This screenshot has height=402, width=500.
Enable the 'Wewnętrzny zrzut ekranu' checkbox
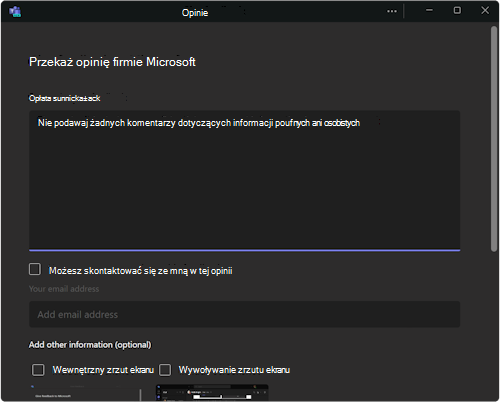tap(38, 370)
